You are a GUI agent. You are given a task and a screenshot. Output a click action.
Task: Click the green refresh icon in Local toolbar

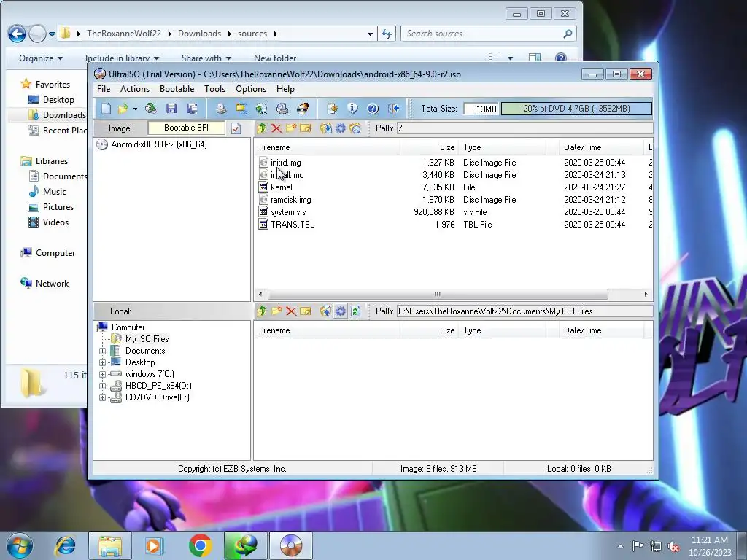355,311
